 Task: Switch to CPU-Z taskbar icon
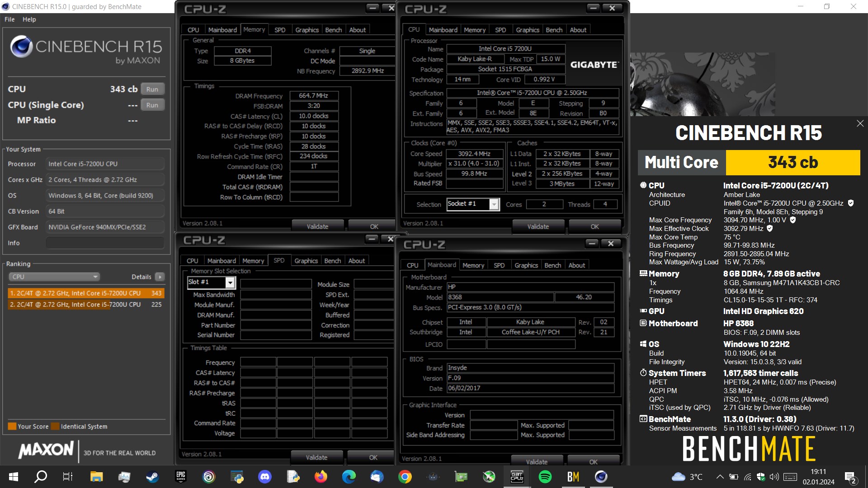coord(517,477)
